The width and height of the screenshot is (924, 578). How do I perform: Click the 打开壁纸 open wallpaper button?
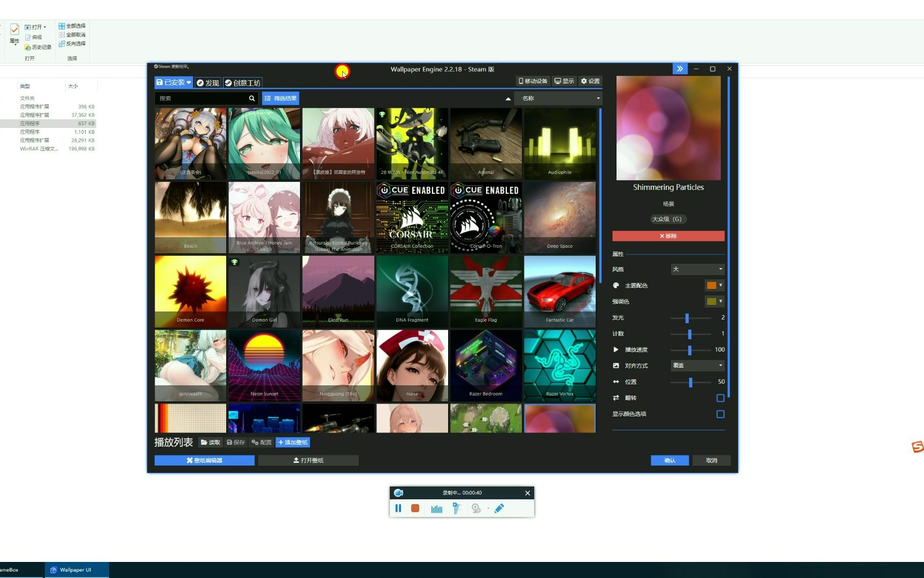(x=309, y=460)
